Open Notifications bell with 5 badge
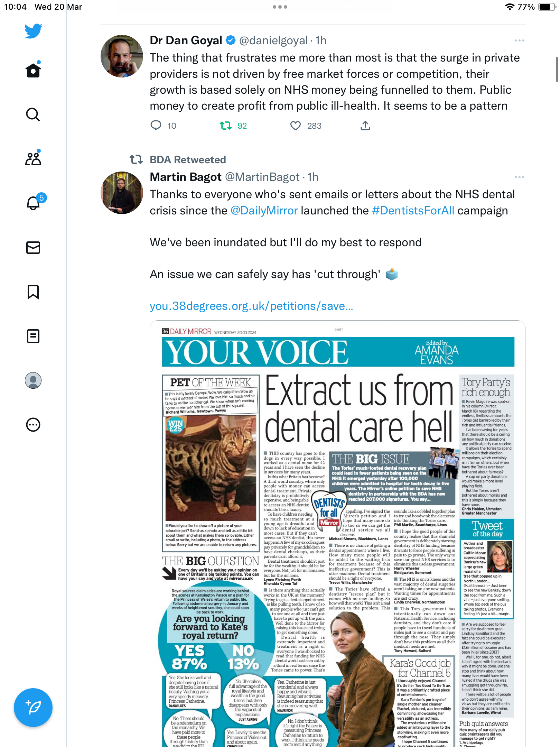 tap(34, 202)
